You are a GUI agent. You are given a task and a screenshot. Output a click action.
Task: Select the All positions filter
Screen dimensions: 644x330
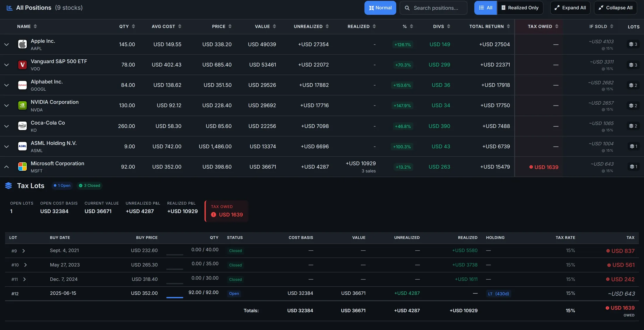(485, 8)
